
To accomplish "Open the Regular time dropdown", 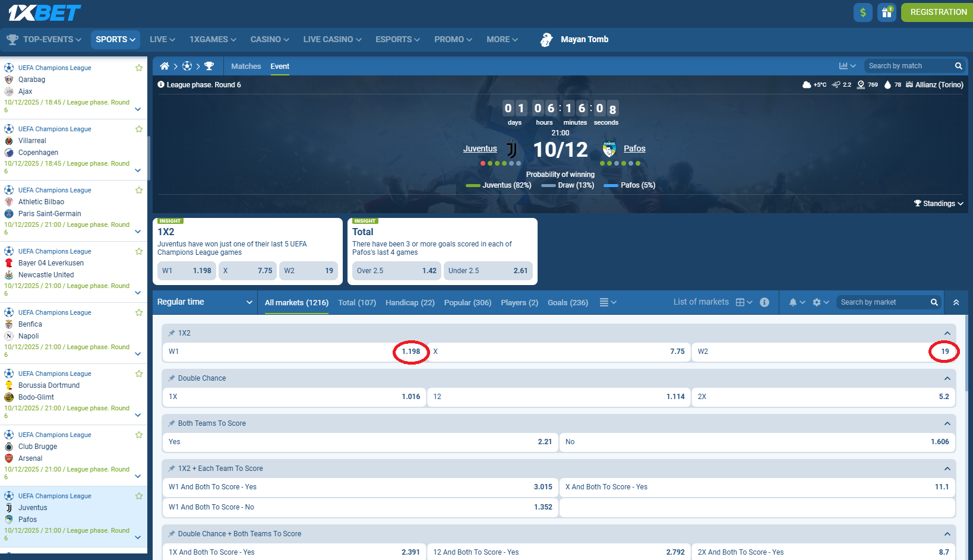I will click(204, 302).
